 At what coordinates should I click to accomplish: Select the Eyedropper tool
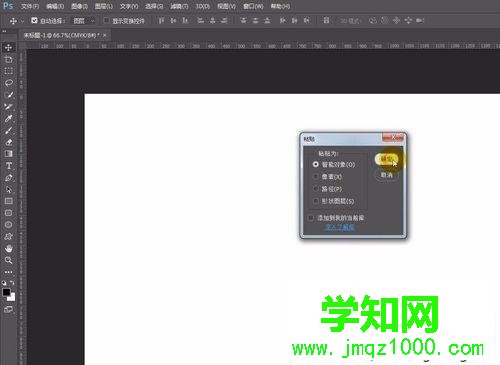coord(8,118)
